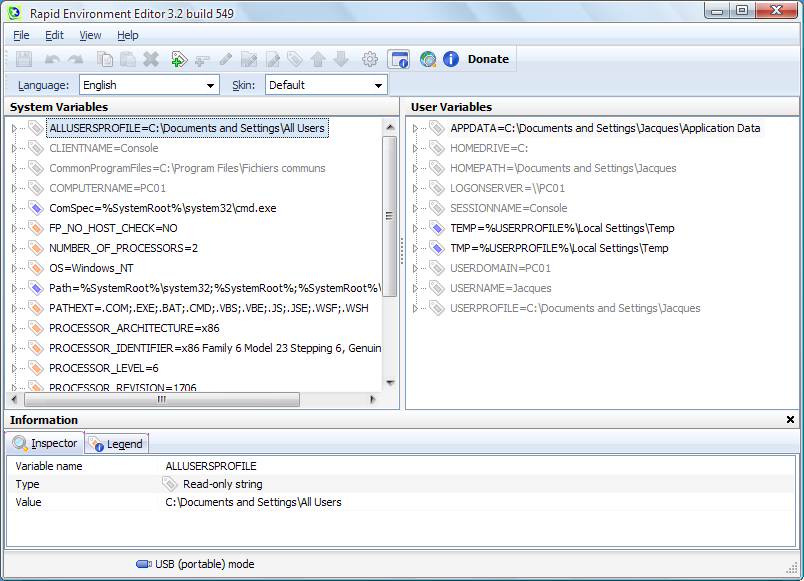Toggle the Information panel window icon

pos(398,59)
